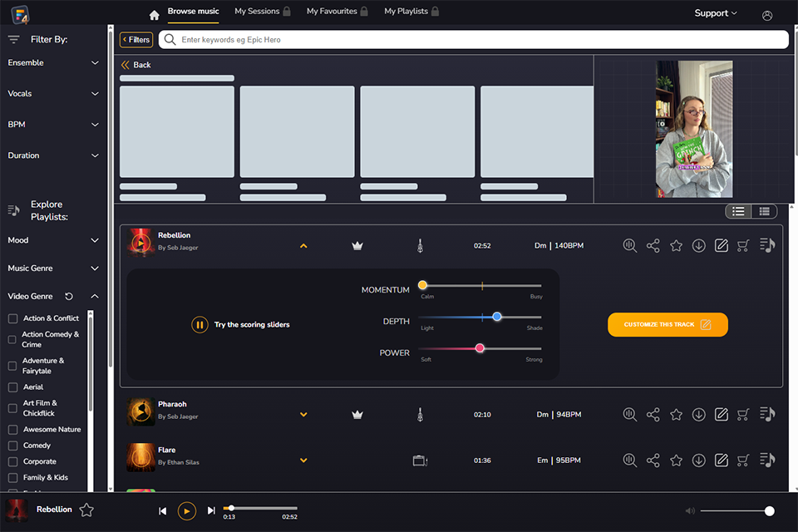This screenshot has height=532, width=798.
Task: Check the Aerial box
Action: coord(12,387)
